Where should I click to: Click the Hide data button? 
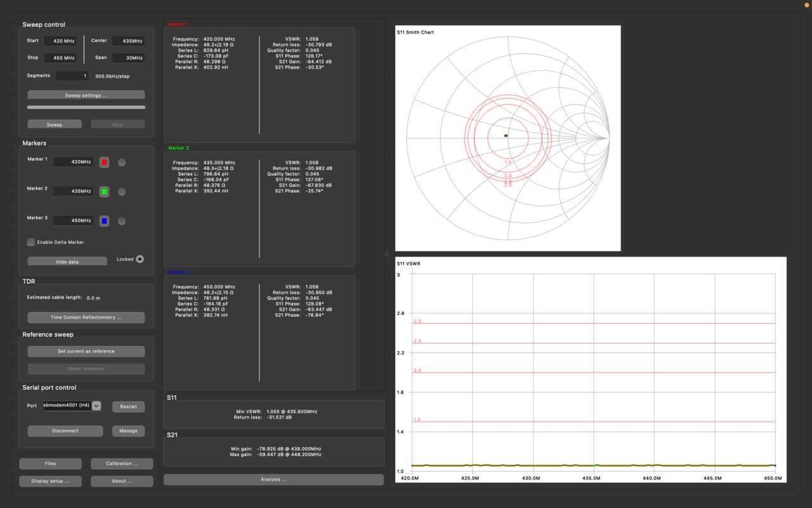coord(67,262)
